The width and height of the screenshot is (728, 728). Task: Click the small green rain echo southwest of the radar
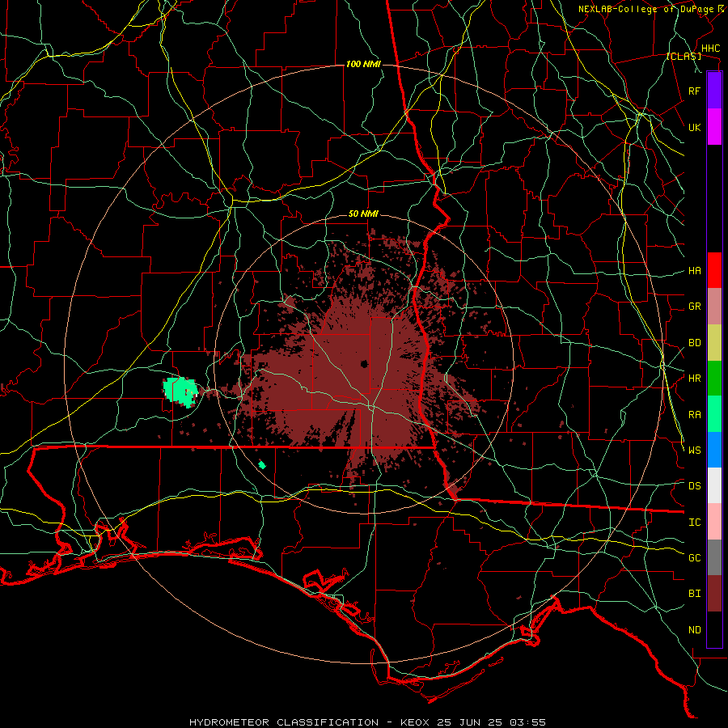point(262,465)
